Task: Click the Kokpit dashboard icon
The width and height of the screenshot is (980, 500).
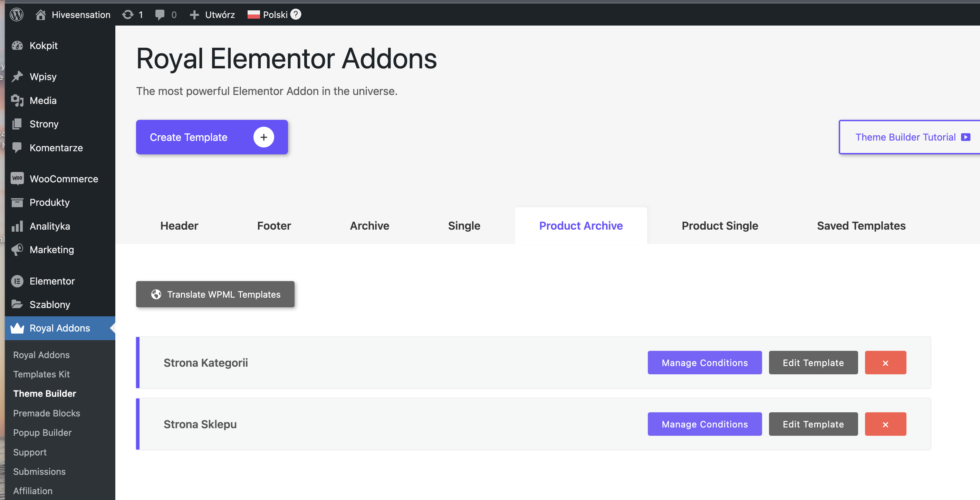Action: point(17,46)
